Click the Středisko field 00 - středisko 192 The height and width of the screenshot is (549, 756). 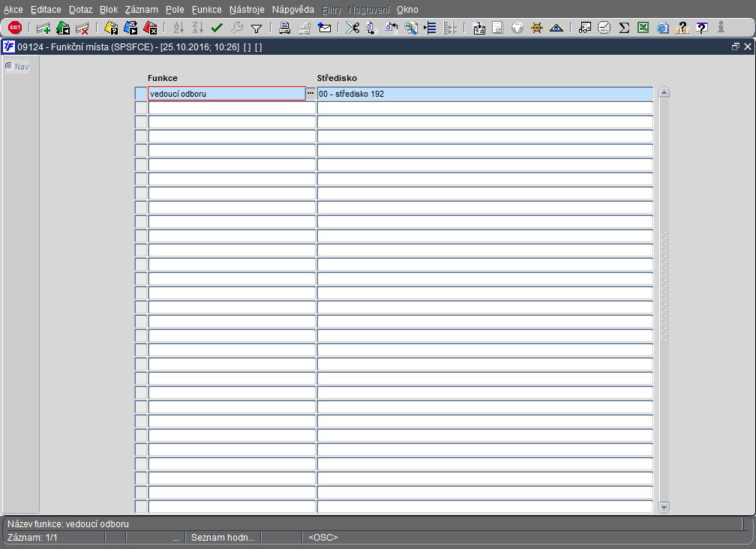click(485, 94)
